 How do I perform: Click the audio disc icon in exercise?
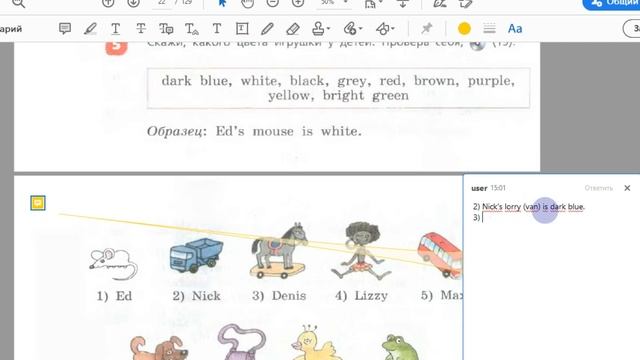477,44
